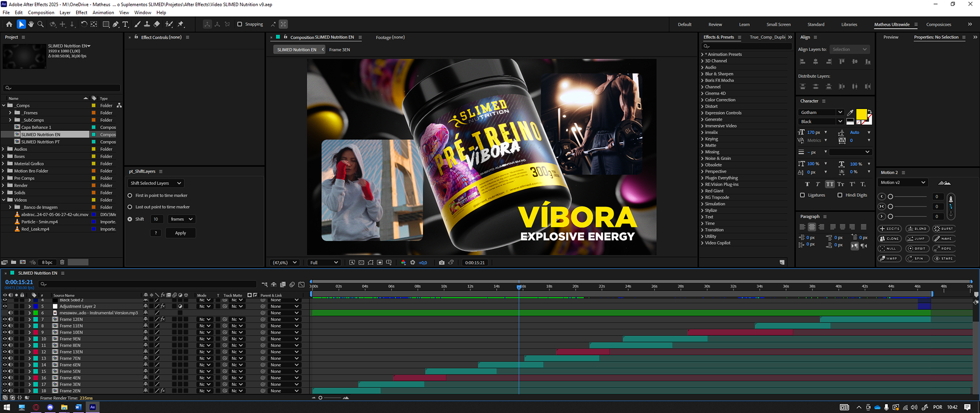The width and height of the screenshot is (980, 413).
Task: Switch to the Preview panel tab
Action: pyautogui.click(x=891, y=37)
